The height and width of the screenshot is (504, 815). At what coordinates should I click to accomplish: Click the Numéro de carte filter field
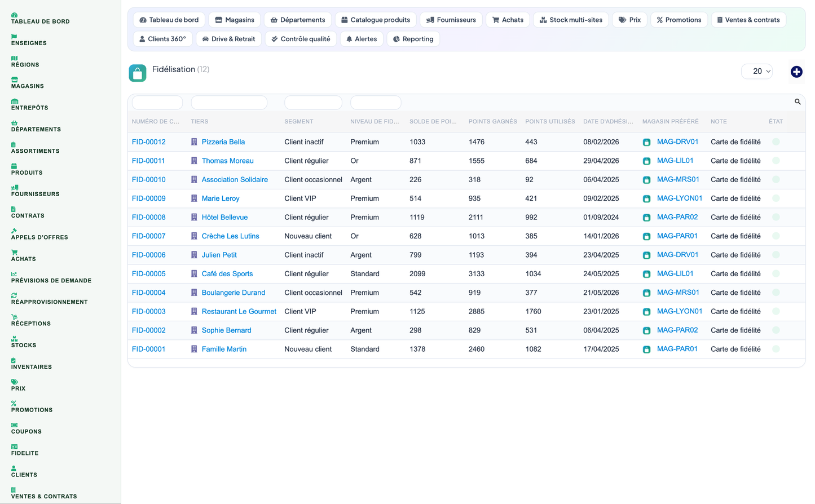point(157,103)
